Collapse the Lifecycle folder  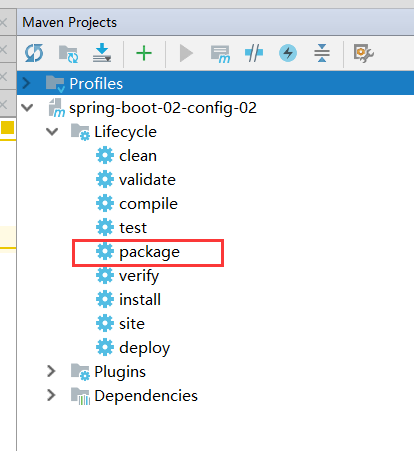tap(52, 132)
